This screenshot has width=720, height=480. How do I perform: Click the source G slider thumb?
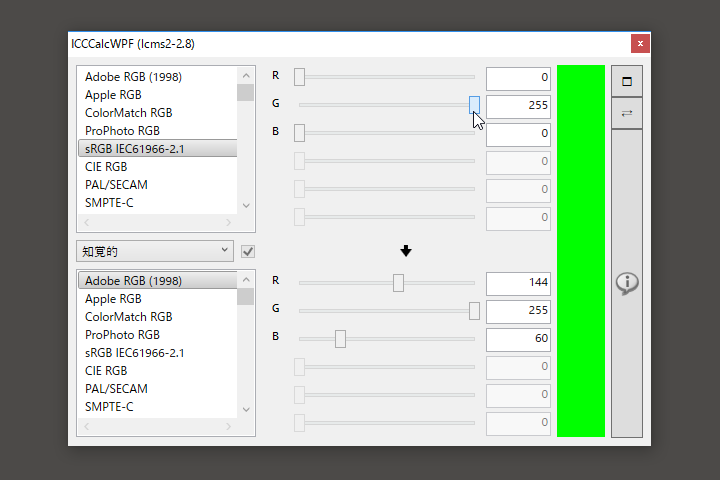click(474, 105)
